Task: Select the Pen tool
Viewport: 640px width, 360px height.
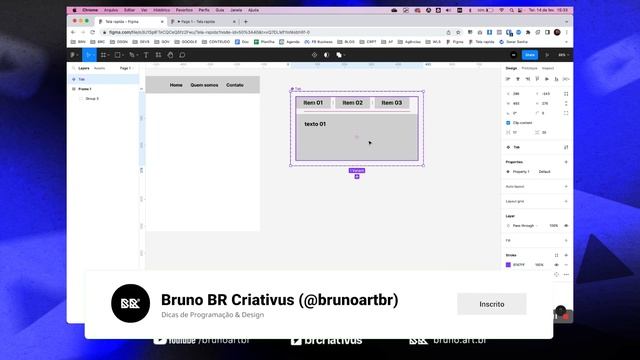Action: tap(131, 55)
